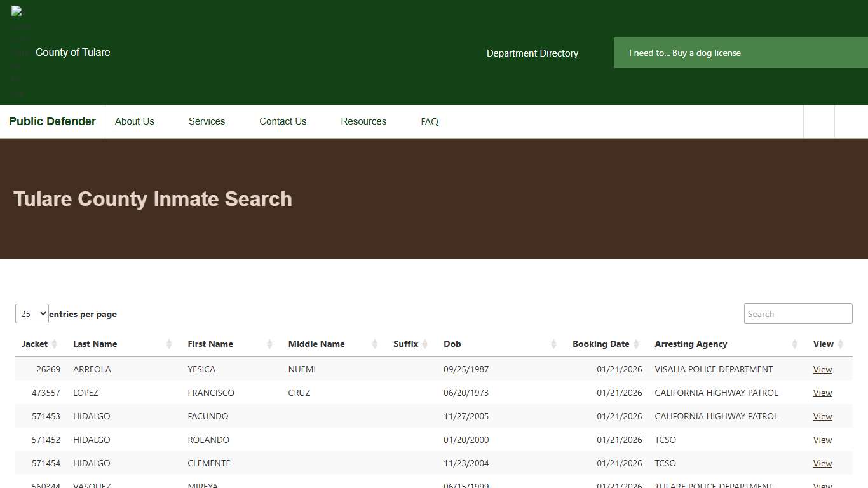Expand the Services menu
This screenshot has width=868, height=488.
click(207, 121)
